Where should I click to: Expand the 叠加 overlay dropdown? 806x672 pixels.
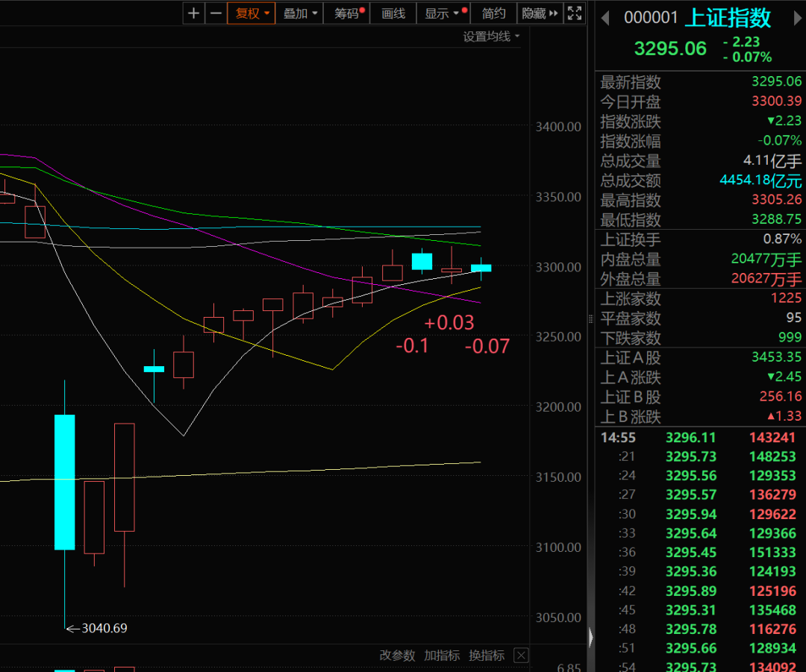(300, 13)
